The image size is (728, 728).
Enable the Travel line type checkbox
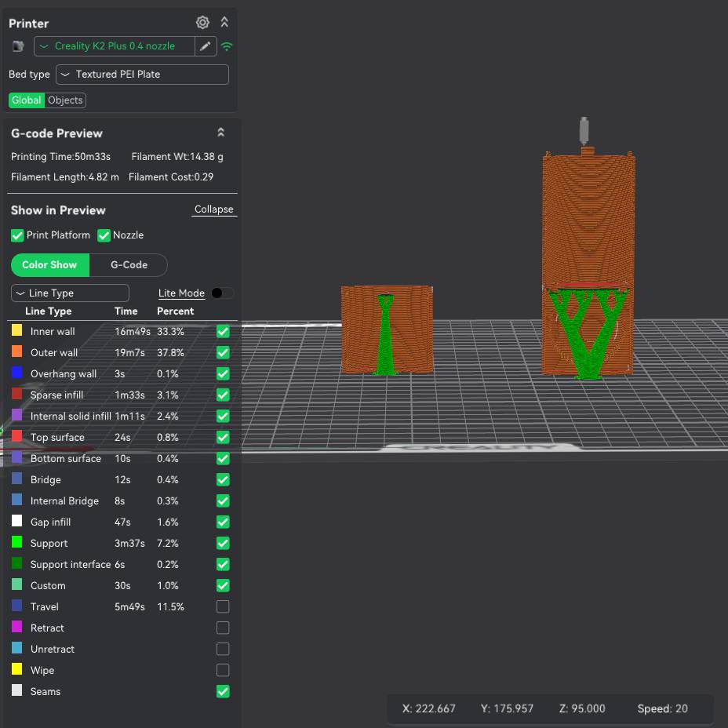[x=223, y=606]
